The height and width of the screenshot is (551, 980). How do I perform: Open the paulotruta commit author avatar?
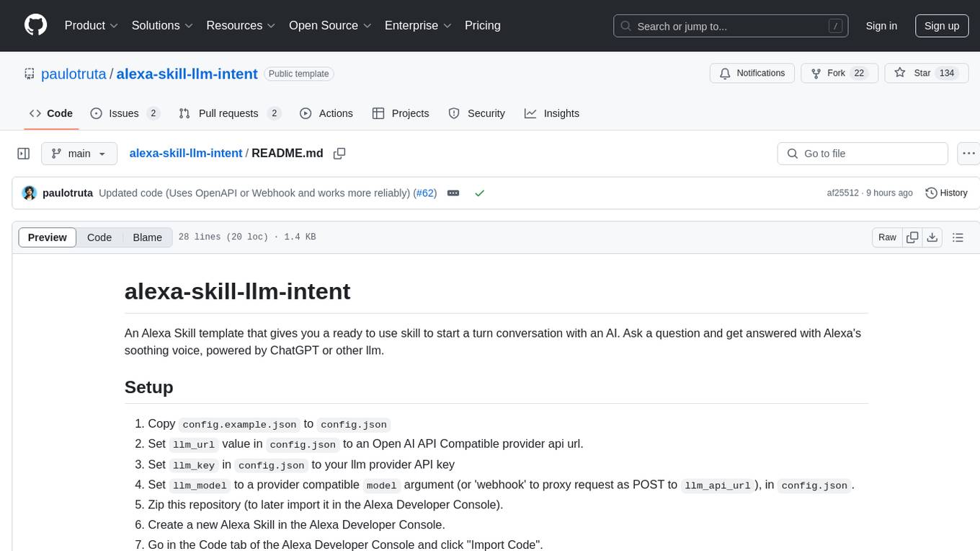click(30, 193)
